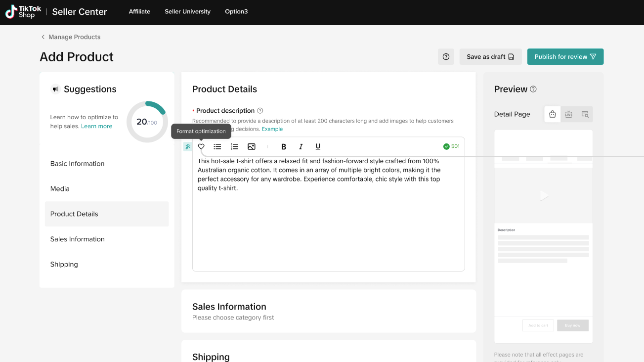Open the Product description help tooltip icon
This screenshot has height=362, width=644.
(x=260, y=111)
